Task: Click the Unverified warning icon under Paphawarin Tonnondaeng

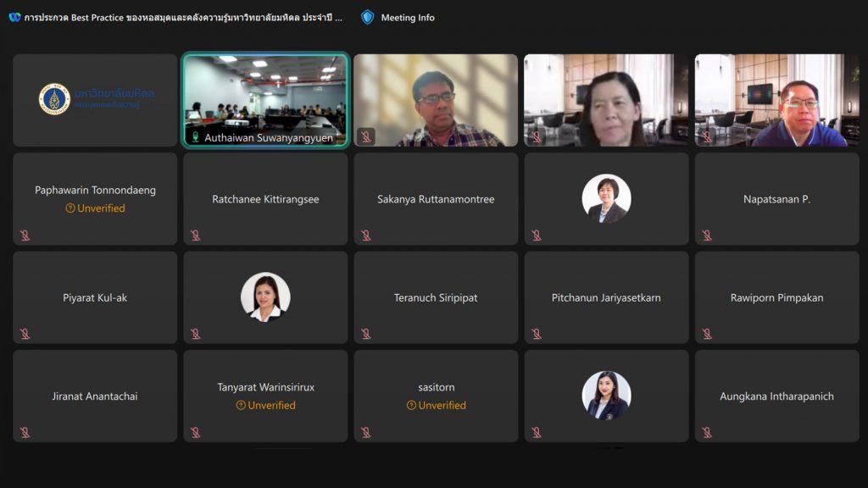Action: tap(70, 208)
